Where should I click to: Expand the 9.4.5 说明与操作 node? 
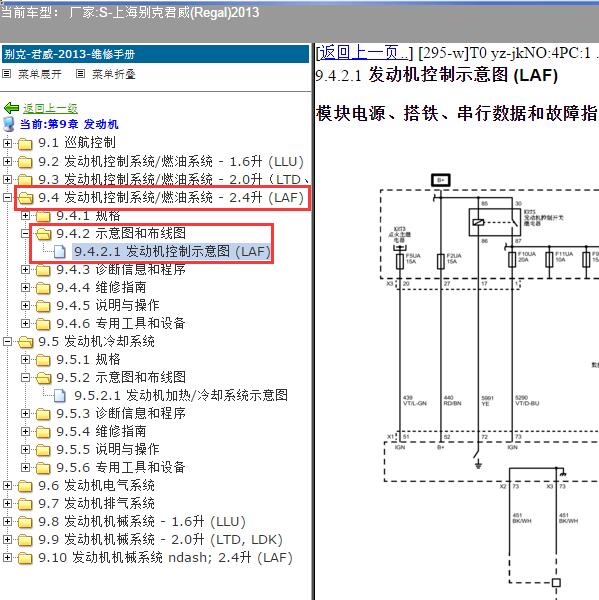[25, 305]
